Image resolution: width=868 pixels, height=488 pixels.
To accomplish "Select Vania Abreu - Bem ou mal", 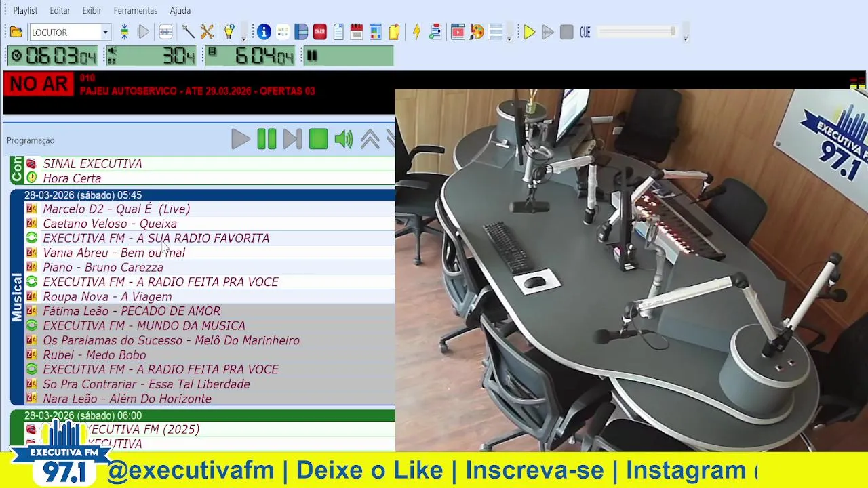I will [210, 253].
